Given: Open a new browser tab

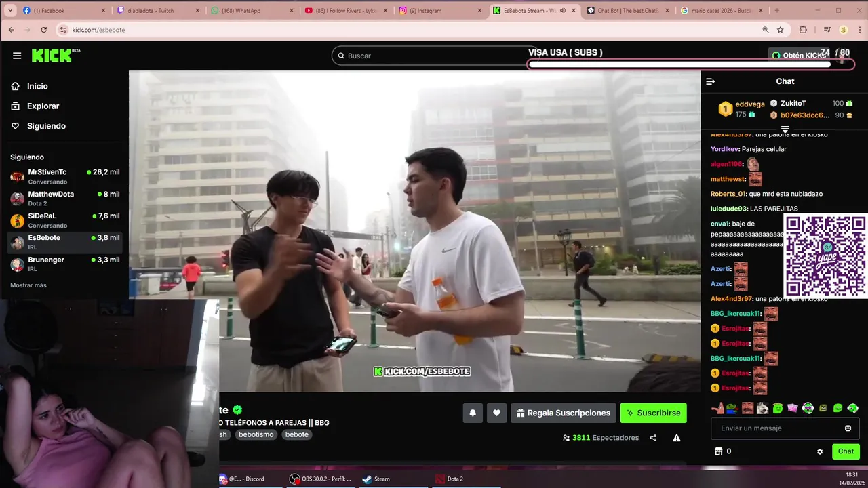Looking at the screenshot, I should click(776, 11).
